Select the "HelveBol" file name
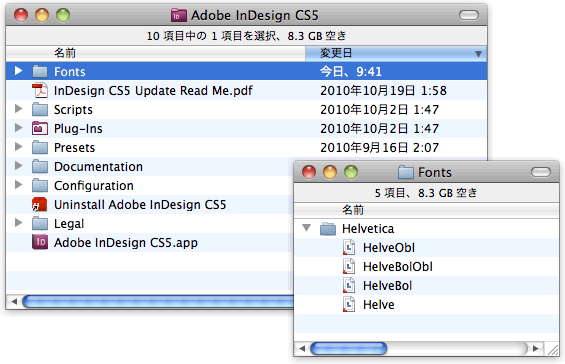This screenshot has width=565, height=364. click(x=387, y=286)
